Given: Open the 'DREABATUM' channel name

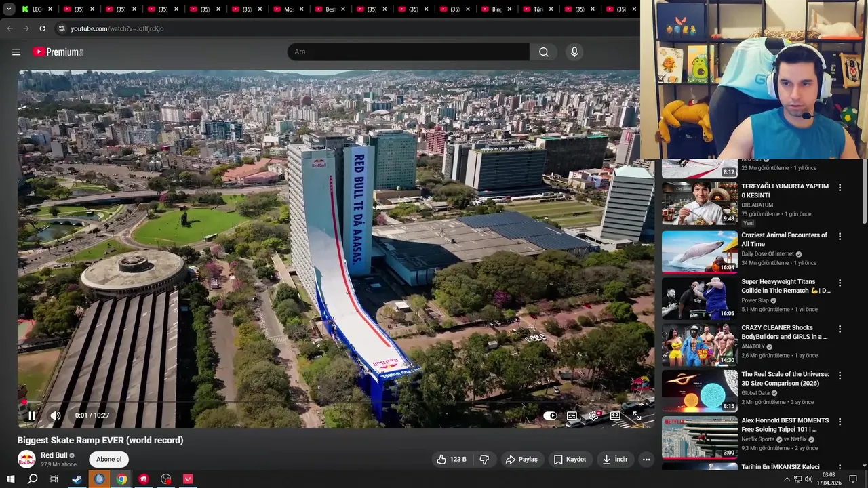Looking at the screenshot, I should 757,205.
